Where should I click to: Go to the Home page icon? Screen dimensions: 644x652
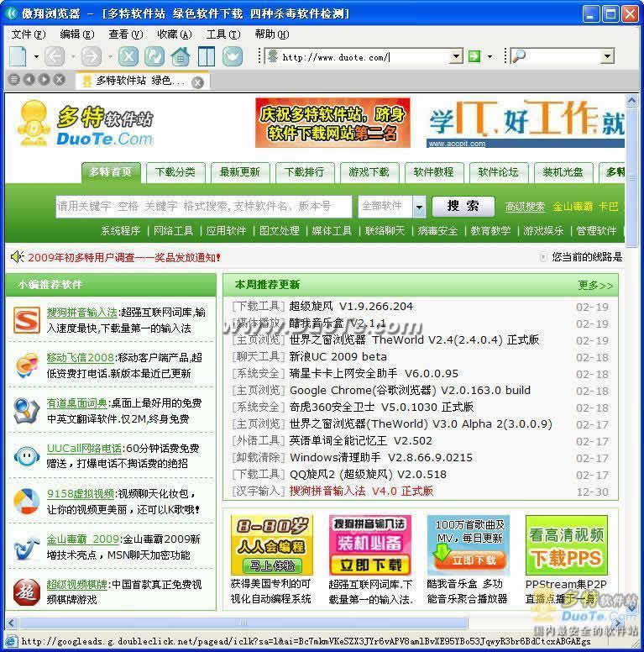coord(180,56)
